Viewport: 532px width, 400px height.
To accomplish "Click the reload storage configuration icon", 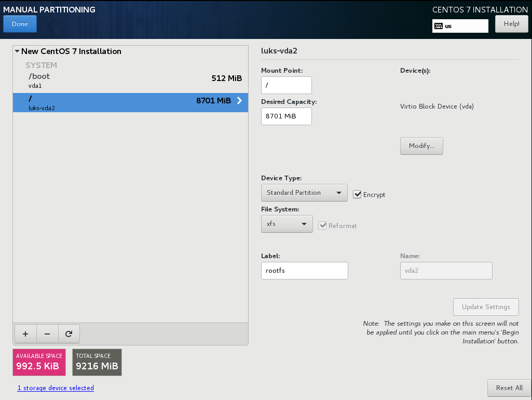I will pos(69,335).
